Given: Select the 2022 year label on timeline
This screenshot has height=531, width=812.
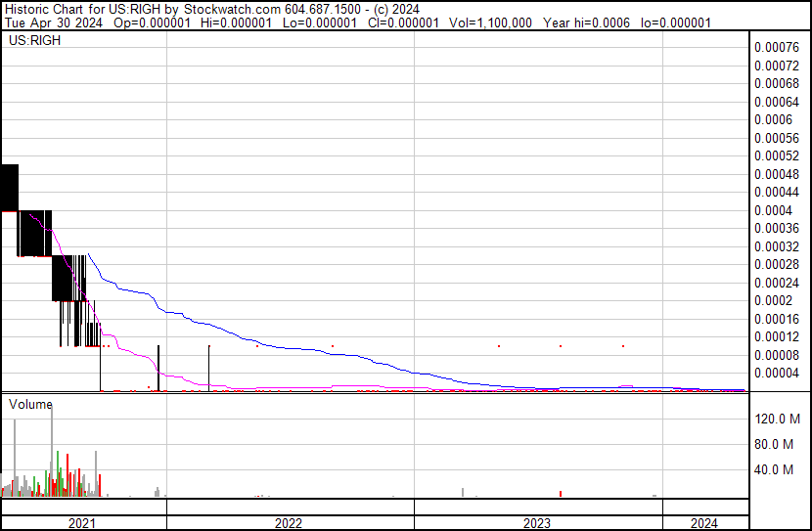Looking at the screenshot, I should 289,523.
